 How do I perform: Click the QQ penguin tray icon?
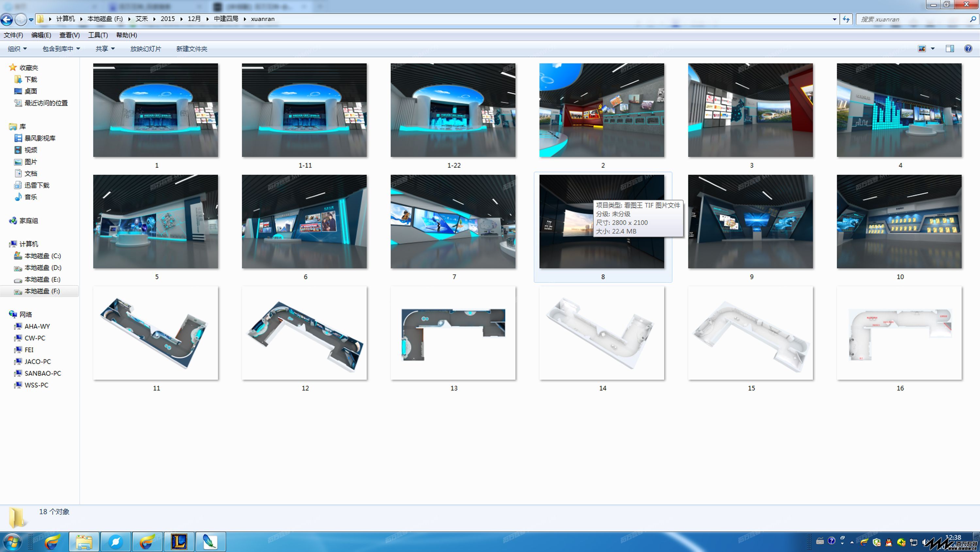pos(889,542)
